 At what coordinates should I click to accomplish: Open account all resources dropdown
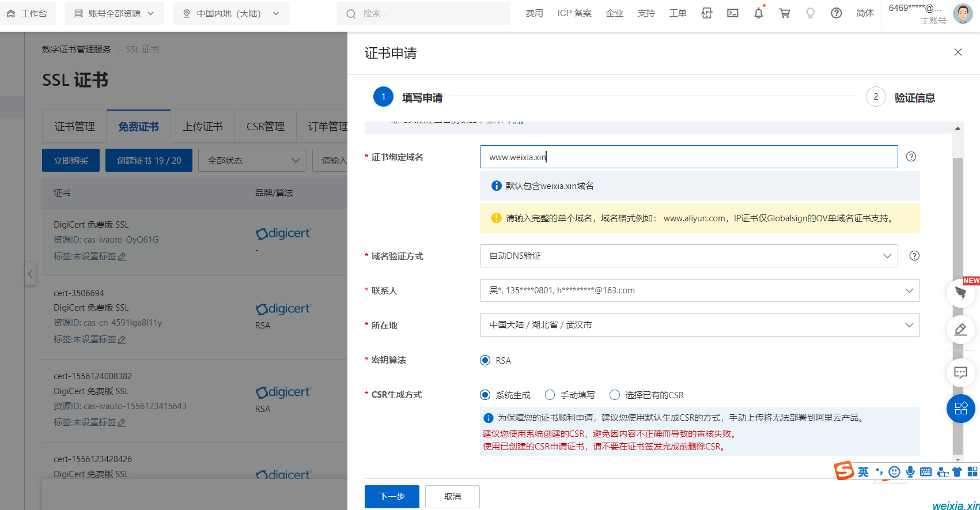click(x=114, y=13)
